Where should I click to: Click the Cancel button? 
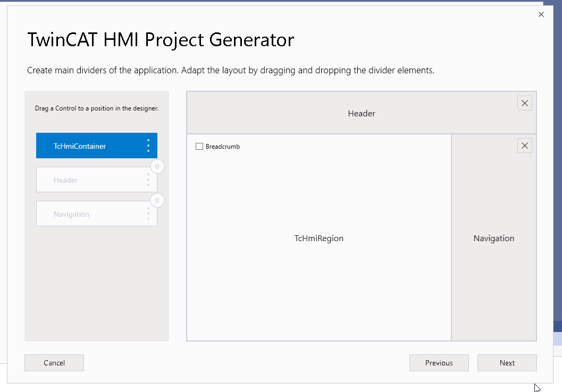tap(54, 363)
